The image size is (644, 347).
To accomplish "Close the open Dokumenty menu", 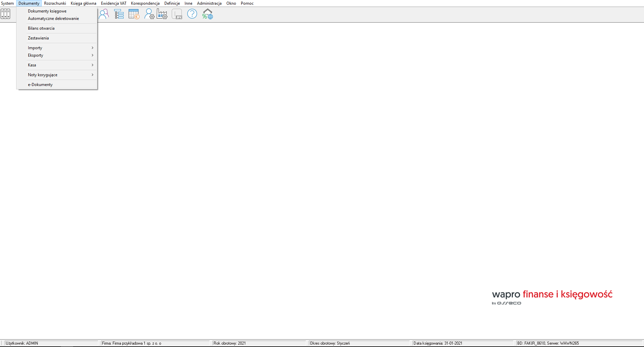I will pos(29,3).
